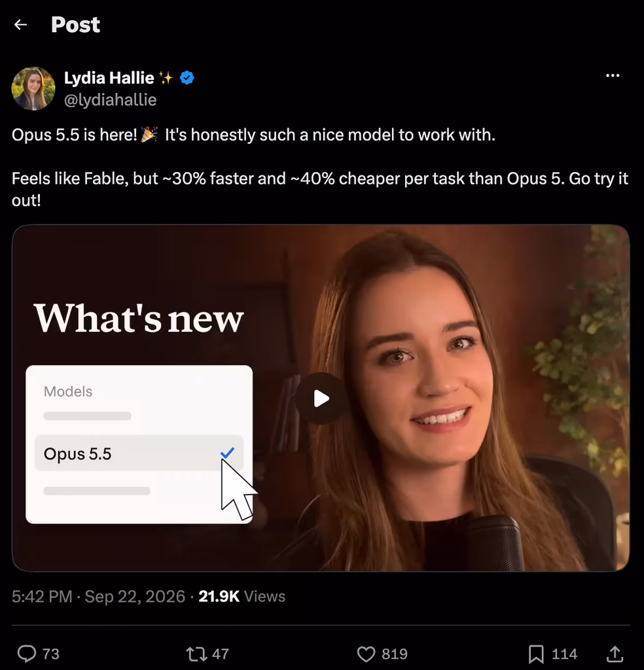Viewport: 644px width, 670px height.
Task: Click the blue verified badge
Action: (x=187, y=78)
